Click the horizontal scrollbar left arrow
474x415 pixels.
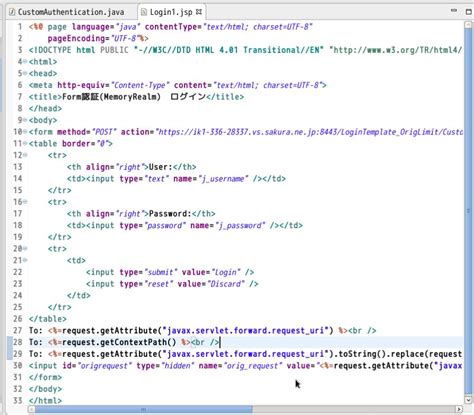point(31,409)
